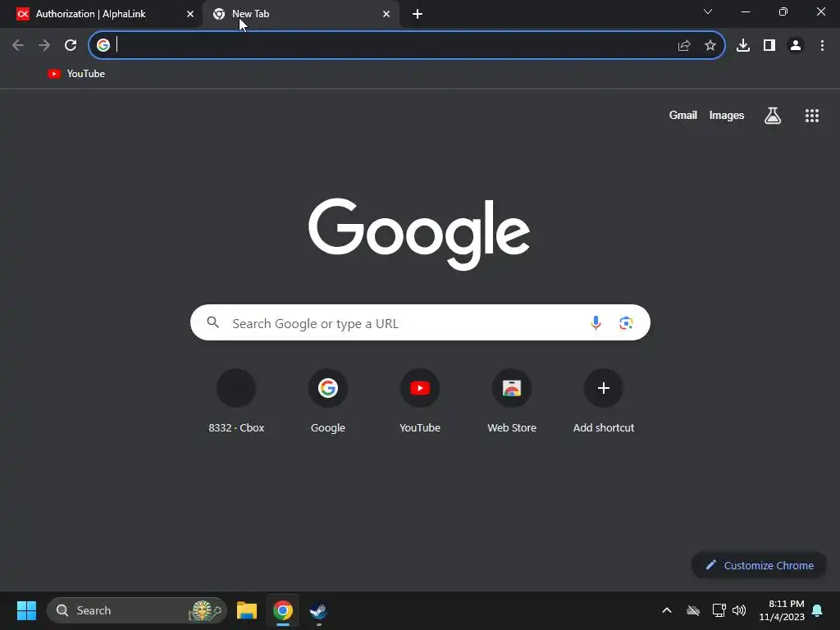Open Chrome's three-dot menu

pyautogui.click(x=822, y=46)
